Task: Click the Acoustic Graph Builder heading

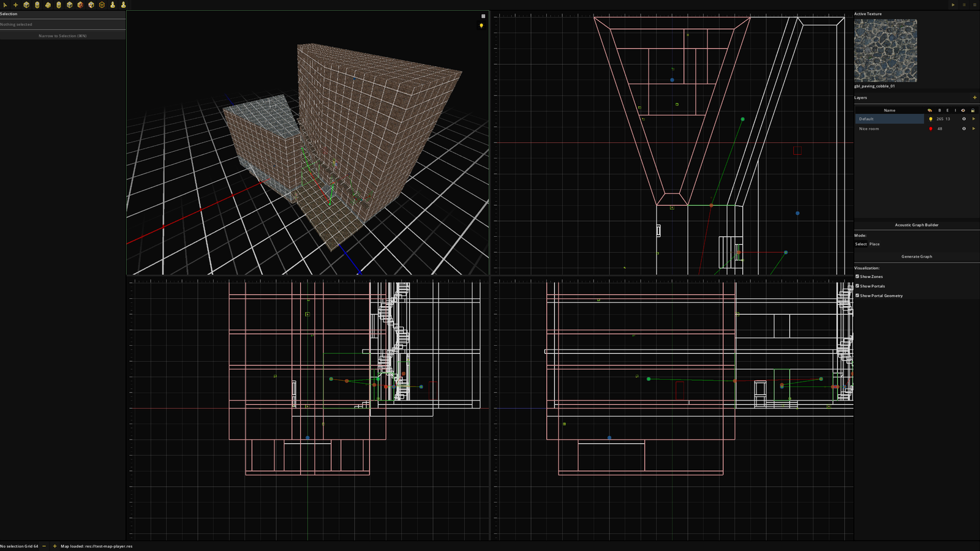Action: point(917,225)
